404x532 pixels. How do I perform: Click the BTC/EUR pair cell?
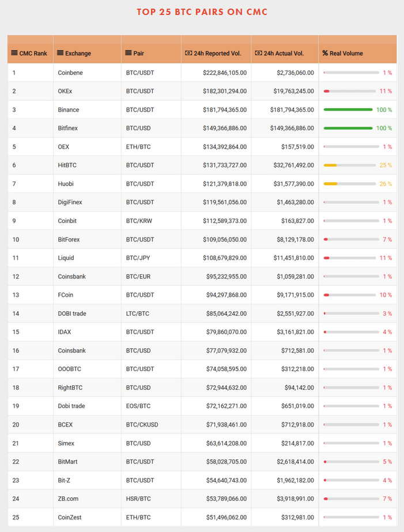[x=151, y=277]
